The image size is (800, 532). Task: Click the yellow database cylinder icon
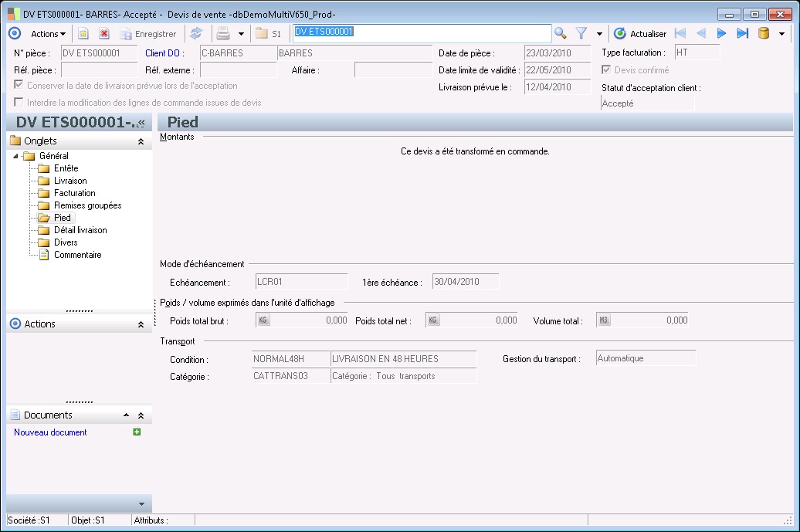pos(764,33)
